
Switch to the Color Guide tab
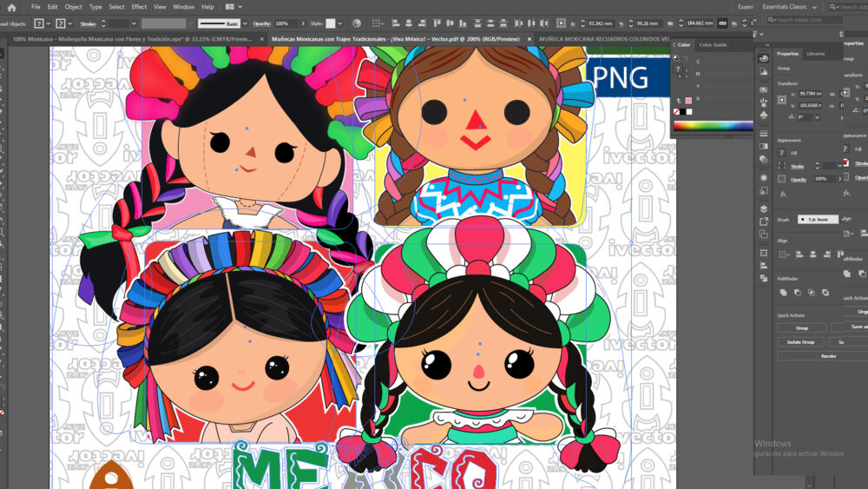pos(713,45)
